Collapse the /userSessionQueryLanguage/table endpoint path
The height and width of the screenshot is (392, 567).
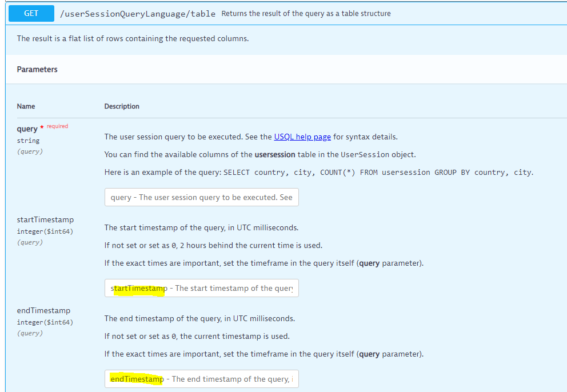pyautogui.click(x=137, y=14)
